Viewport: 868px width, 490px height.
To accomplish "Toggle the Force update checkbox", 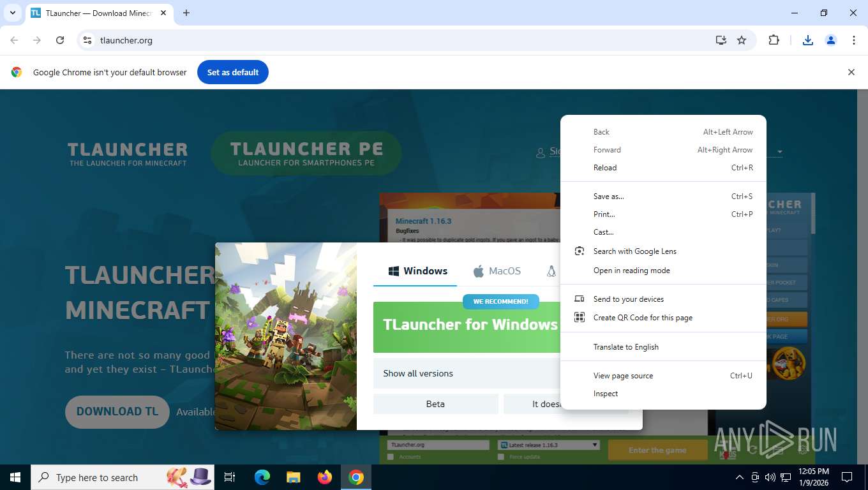I will [501, 457].
